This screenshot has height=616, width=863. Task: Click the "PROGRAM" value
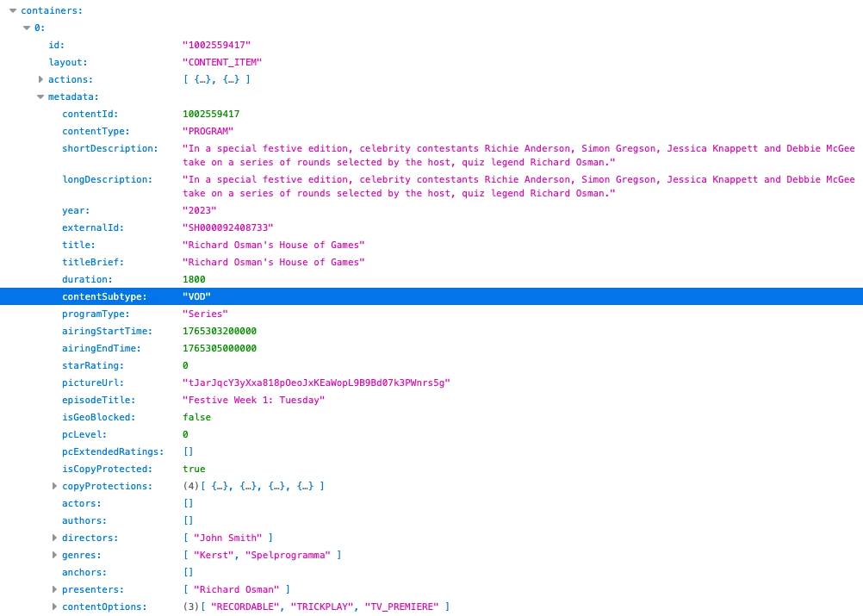tap(208, 131)
